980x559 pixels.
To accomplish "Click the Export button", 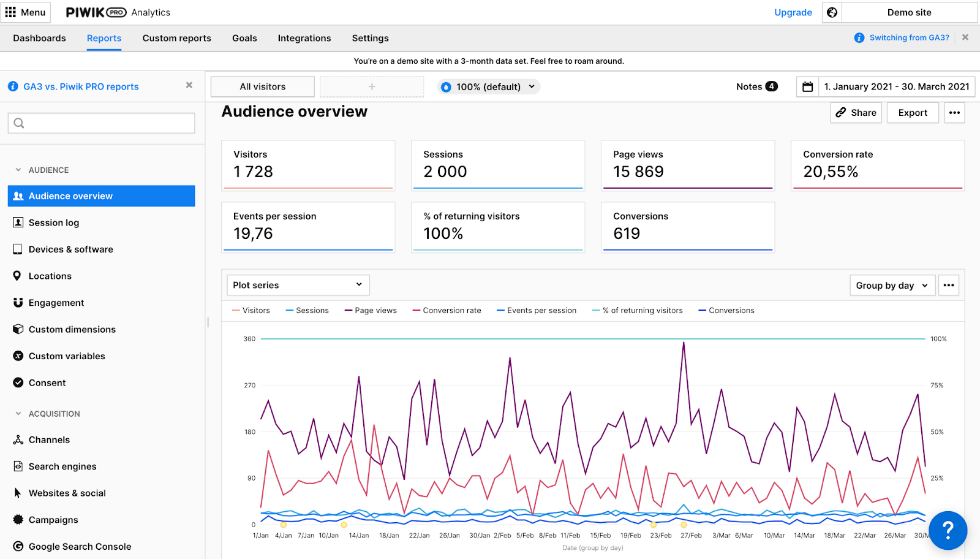I will click(913, 113).
